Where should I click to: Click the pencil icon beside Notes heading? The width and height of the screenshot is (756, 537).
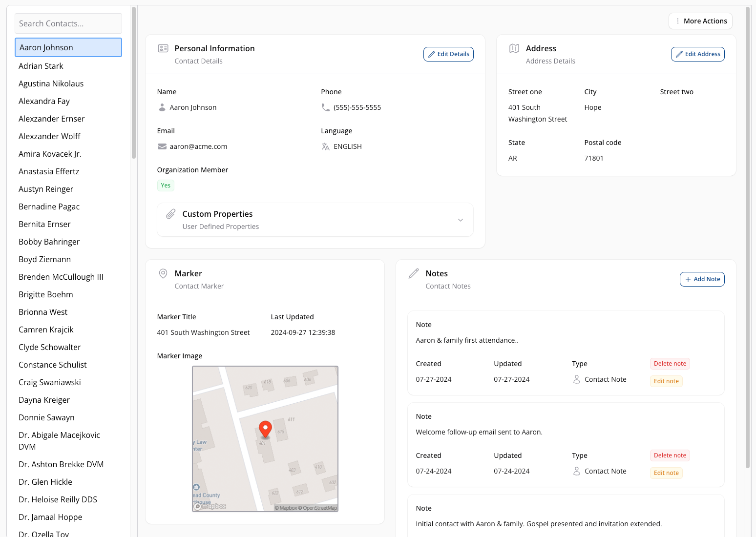tap(414, 273)
